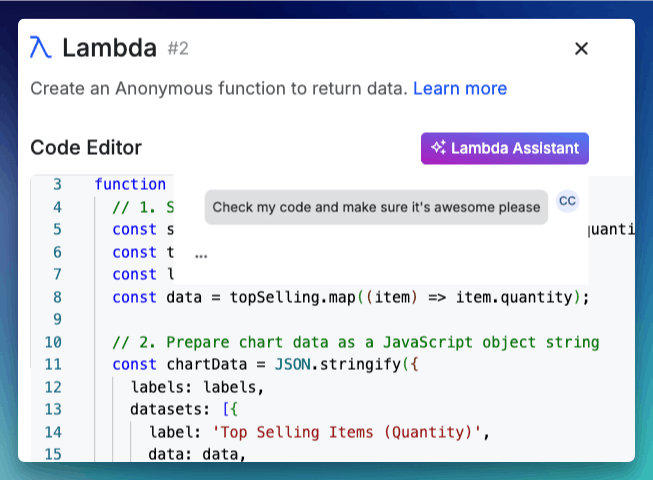The image size is (653, 480).
Task: Place cursor on the 'function' keyword
Action: coord(130,184)
